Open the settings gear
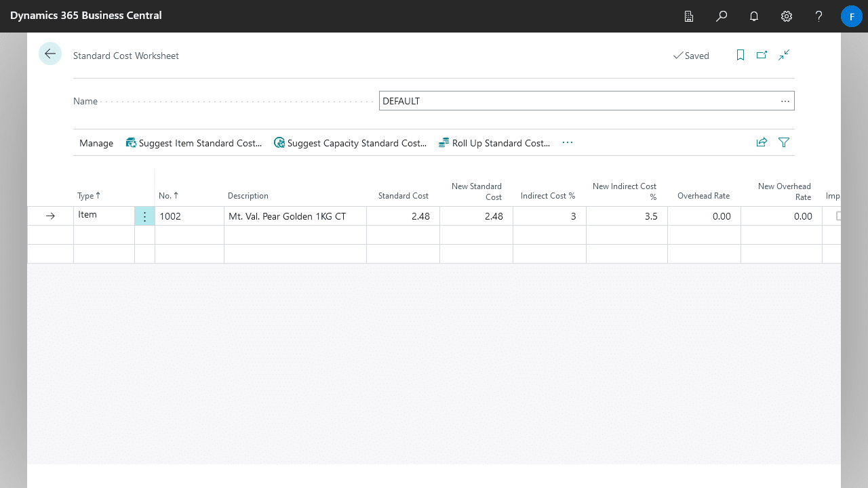The height and width of the screenshot is (488, 868). point(787,16)
